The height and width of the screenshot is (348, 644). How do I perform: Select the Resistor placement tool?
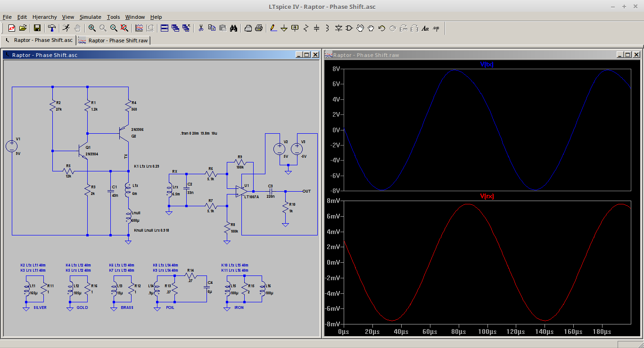click(305, 28)
